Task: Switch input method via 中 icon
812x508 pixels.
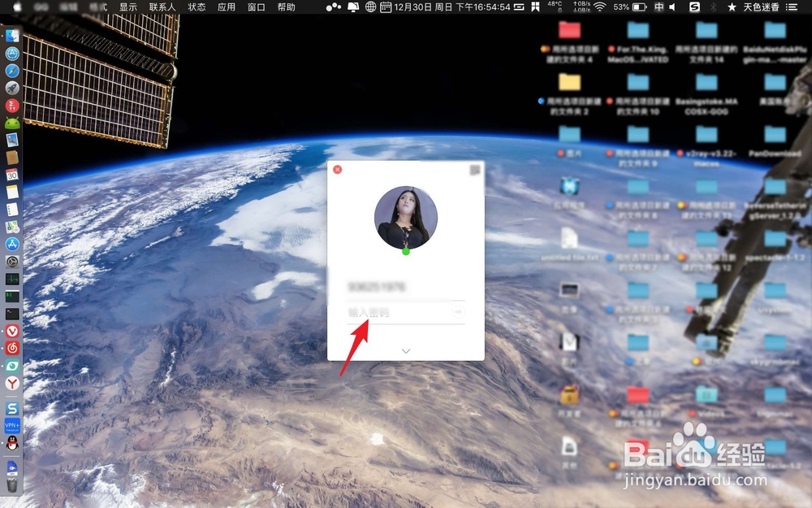Action: [x=659, y=7]
